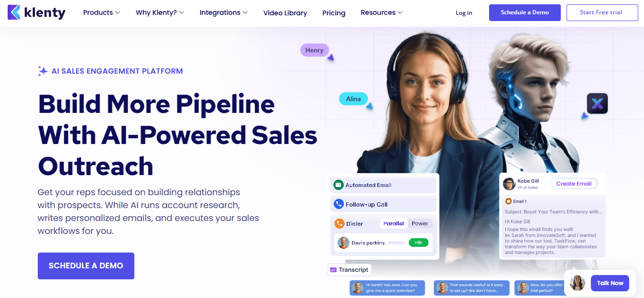
Task: Open the Why Klenty? dropdown
Action: (160, 12)
